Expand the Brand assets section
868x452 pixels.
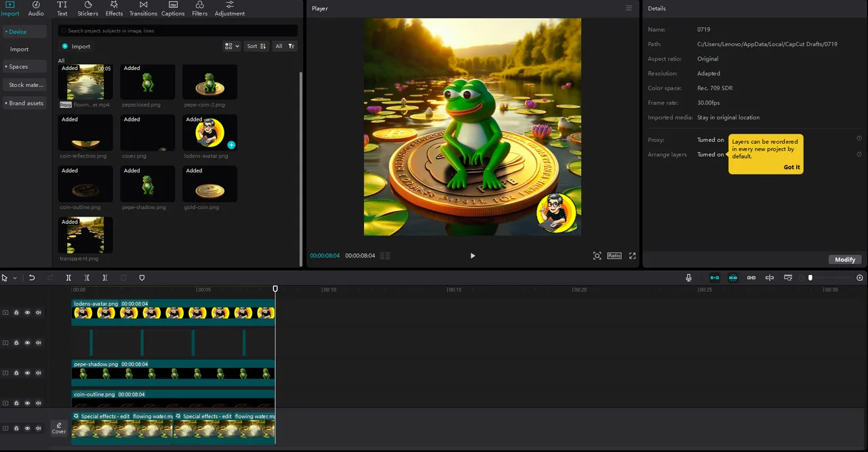click(24, 103)
